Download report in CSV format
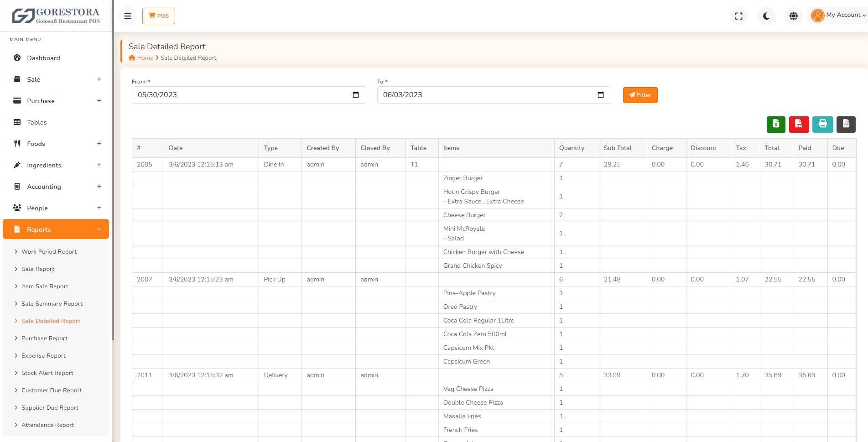This screenshot has height=442, width=868. tap(846, 124)
